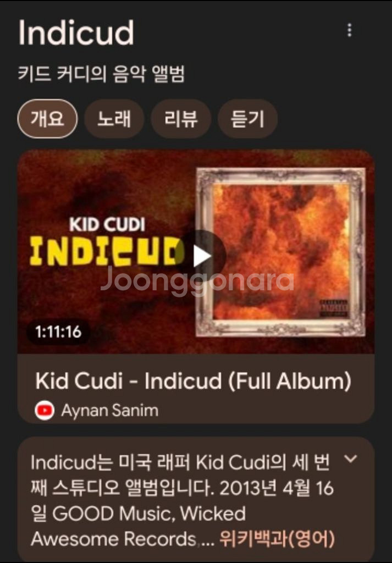Image resolution: width=392 pixels, height=563 pixels.
Task: Open the three-dot more options menu
Action: pos(349,31)
